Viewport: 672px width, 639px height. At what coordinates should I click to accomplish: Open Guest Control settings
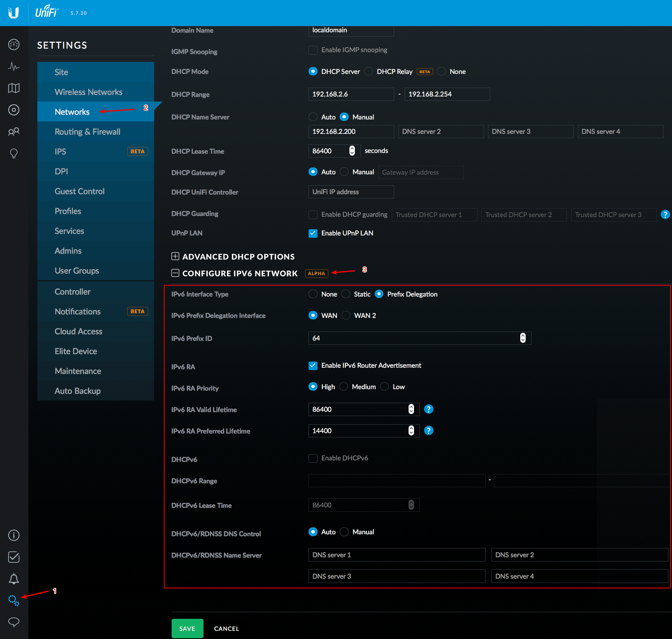[96, 191]
